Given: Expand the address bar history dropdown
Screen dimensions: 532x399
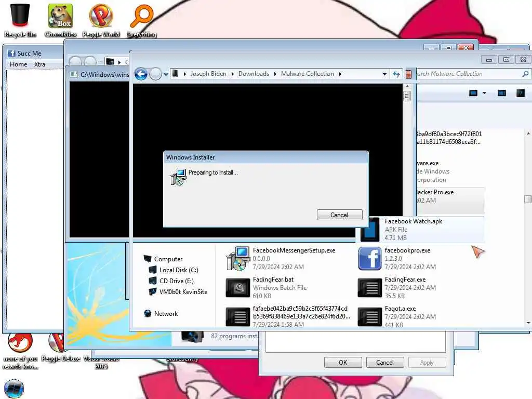Looking at the screenshot, I should (384, 74).
